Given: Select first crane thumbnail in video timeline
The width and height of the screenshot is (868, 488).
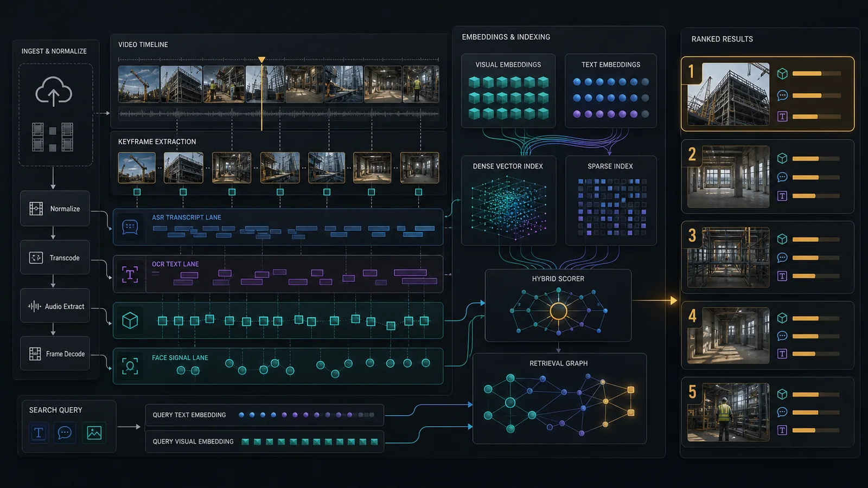Looking at the screenshot, I should coord(139,85).
